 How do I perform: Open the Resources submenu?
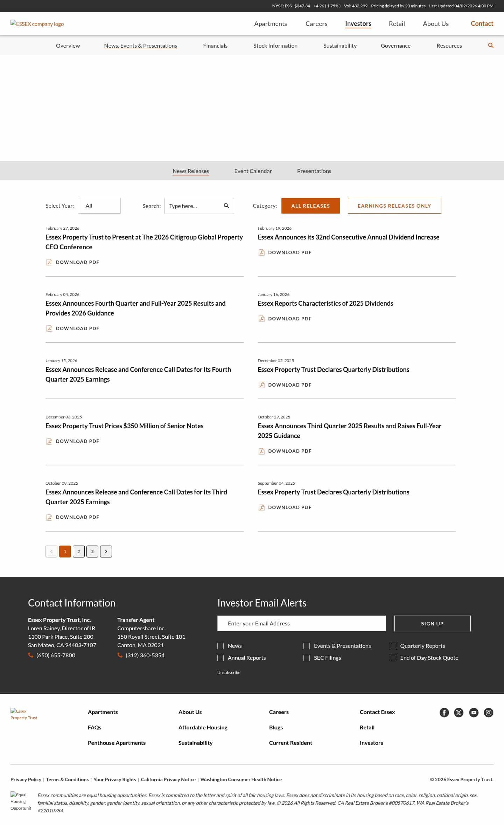click(449, 46)
